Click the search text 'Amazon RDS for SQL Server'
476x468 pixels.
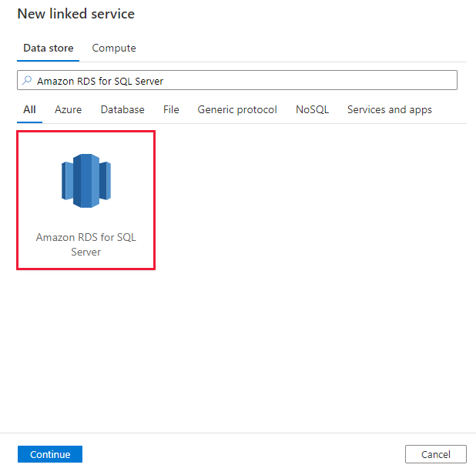(x=100, y=81)
